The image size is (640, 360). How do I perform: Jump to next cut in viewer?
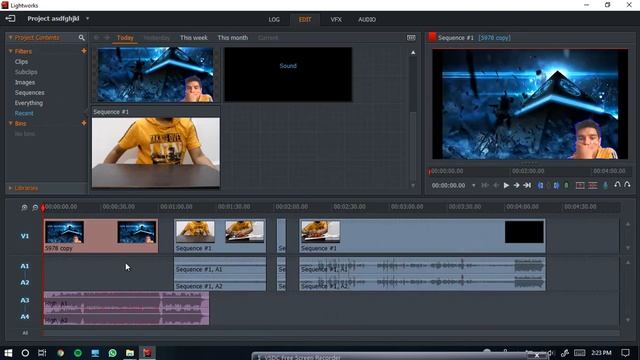click(x=527, y=185)
